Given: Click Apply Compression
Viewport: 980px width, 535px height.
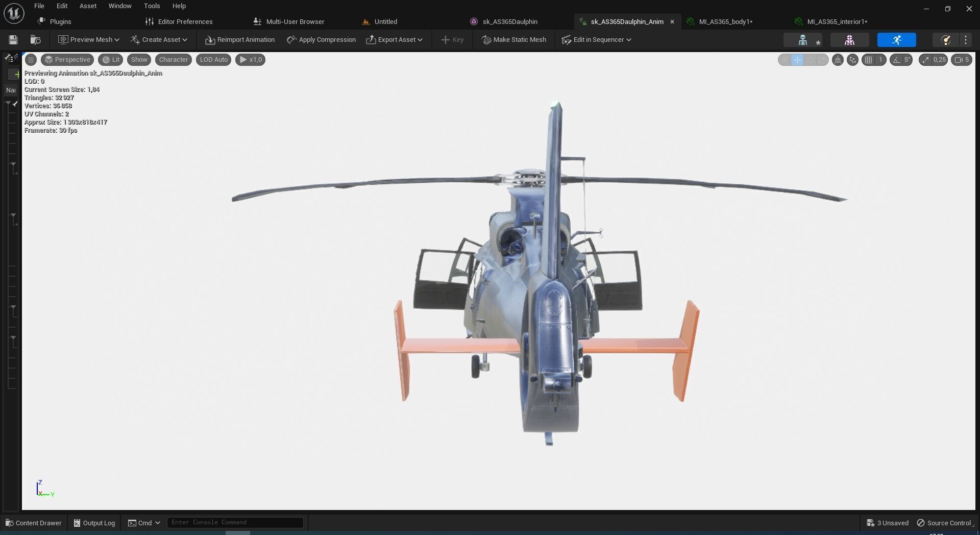Looking at the screenshot, I should (x=321, y=40).
